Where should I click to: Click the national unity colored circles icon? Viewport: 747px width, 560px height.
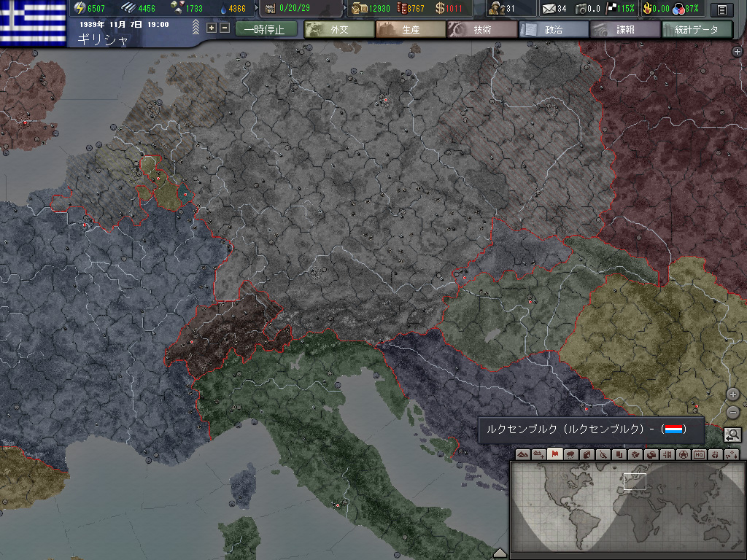click(678, 9)
